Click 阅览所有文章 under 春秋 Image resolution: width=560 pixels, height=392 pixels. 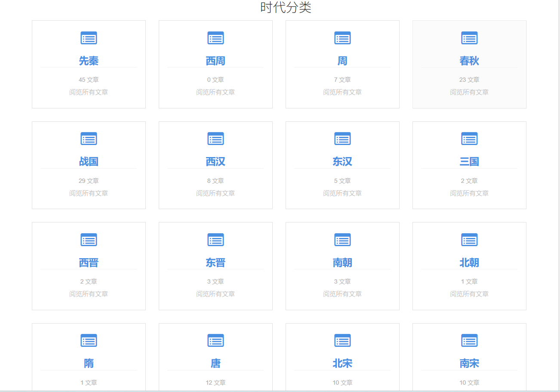tap(469, 92)
